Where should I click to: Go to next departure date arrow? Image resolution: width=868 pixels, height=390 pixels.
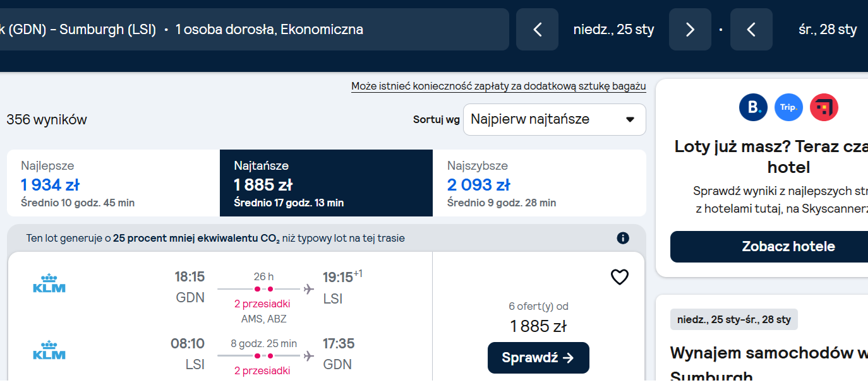point(690,29)
